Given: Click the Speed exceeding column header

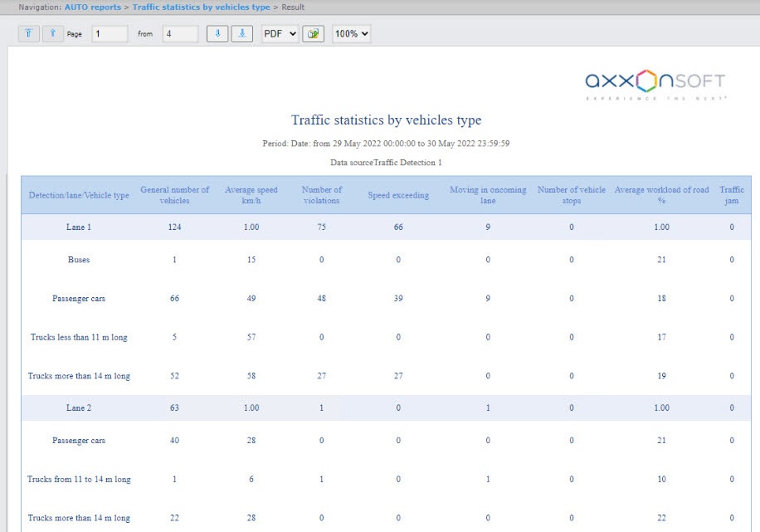Looking at the screenshot, I should tap(398, 195).
